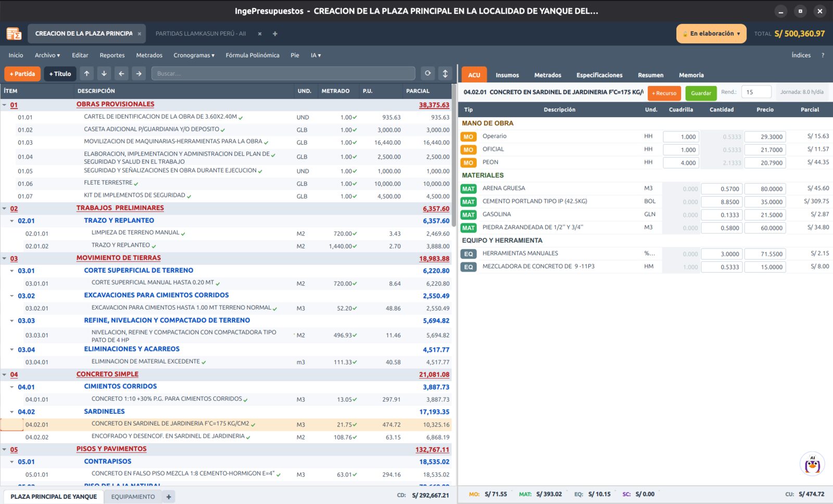
Task: Click the right arrow indent icon
Action: [138, 74]
